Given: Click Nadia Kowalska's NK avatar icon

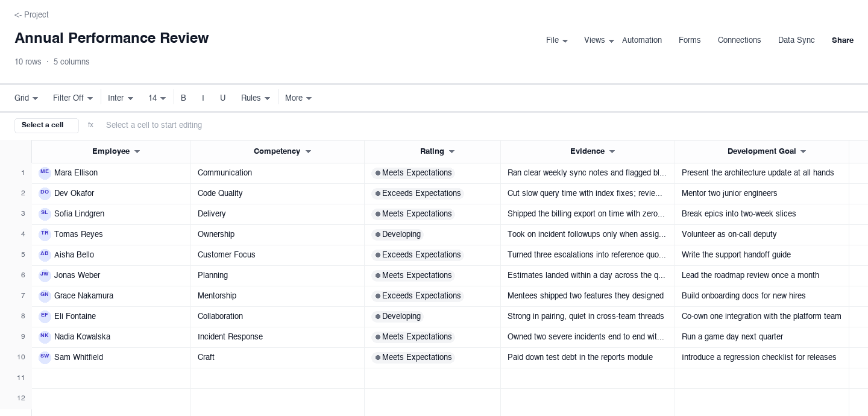Looking at the screenshot, I should [45, 337].
